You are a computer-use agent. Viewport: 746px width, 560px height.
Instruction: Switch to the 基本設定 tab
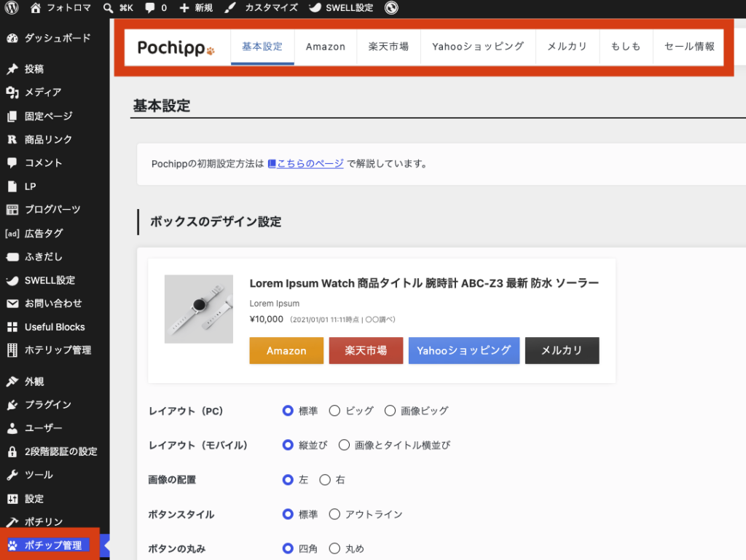click(x=262, y=47)
